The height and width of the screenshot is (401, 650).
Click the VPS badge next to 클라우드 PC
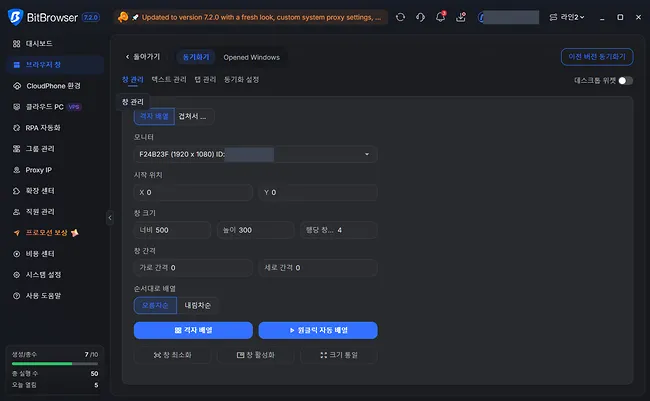pos(74,107)
